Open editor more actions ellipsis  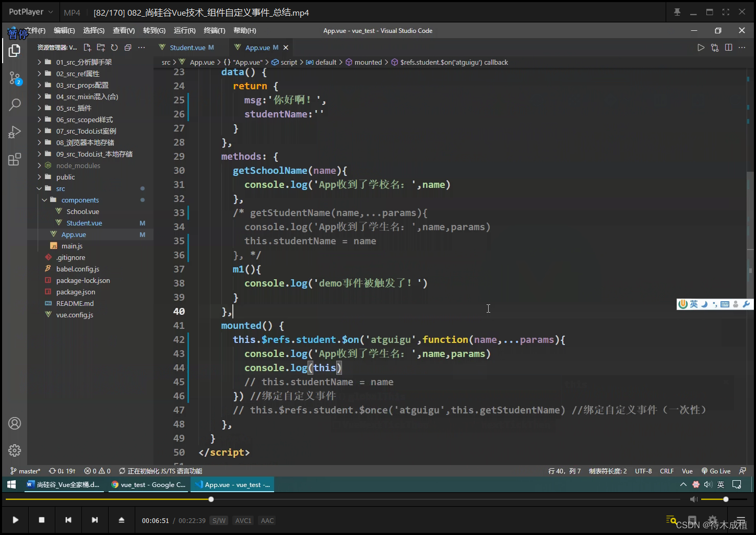click(742, 47)
